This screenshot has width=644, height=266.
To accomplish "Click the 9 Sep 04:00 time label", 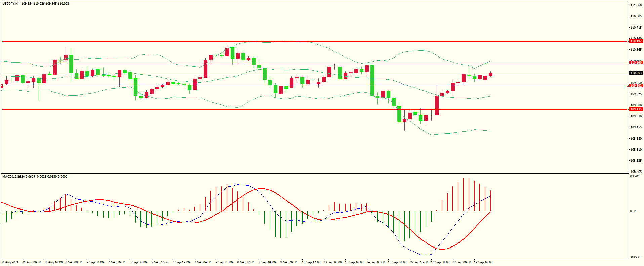I will pyautogui.click(x=267, y=262).
